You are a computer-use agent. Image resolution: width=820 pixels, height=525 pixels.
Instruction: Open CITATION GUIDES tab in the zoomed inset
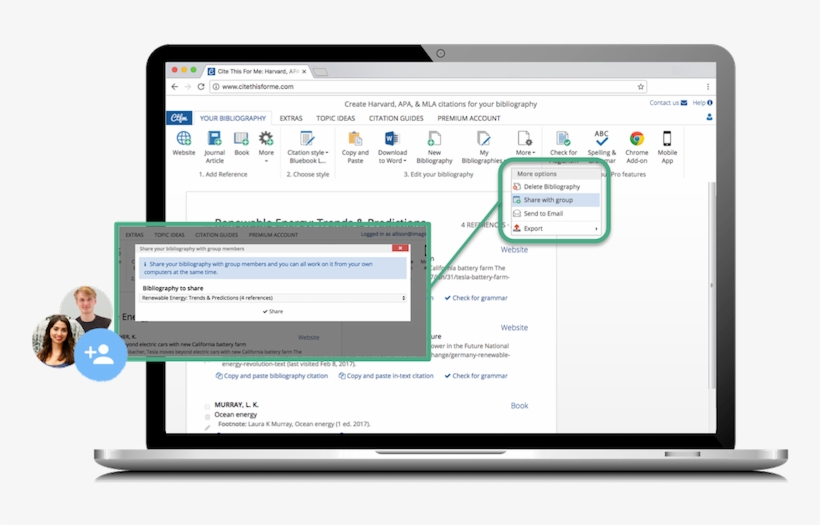tap(217, 235)
